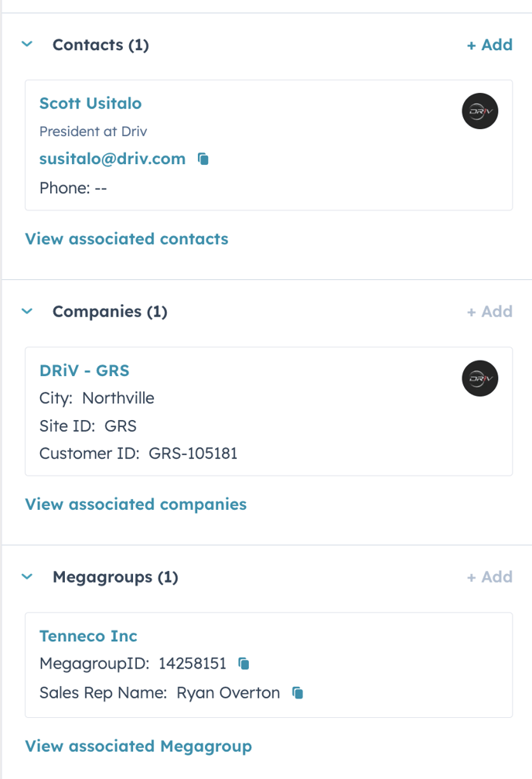The width and height of the screenshot is (532, 779).
Task: Collapse the Contacts section chevron
Action: (x=27, y=44)
